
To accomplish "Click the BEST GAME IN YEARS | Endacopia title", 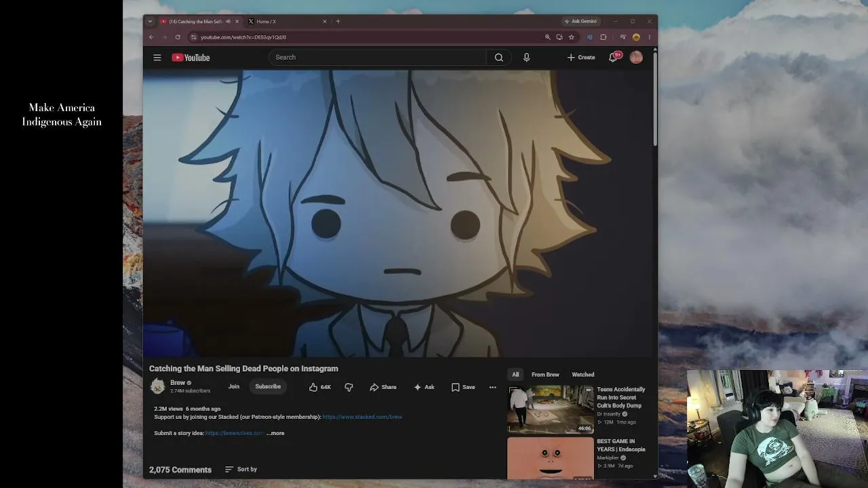I will [621, 445].
